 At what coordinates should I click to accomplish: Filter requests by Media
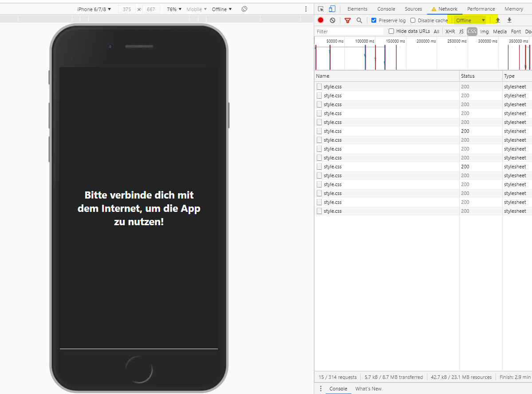point(500,32)
